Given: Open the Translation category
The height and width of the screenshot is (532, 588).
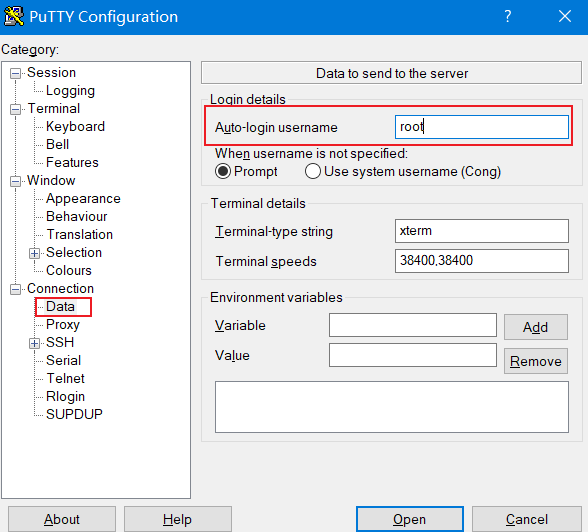Looking at the screenshot, I should (80, 234).
